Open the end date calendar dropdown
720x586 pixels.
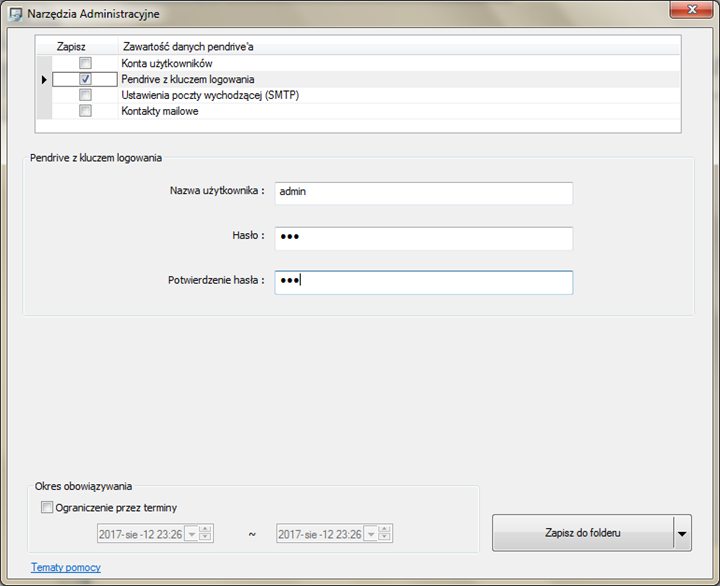(371, 534)
